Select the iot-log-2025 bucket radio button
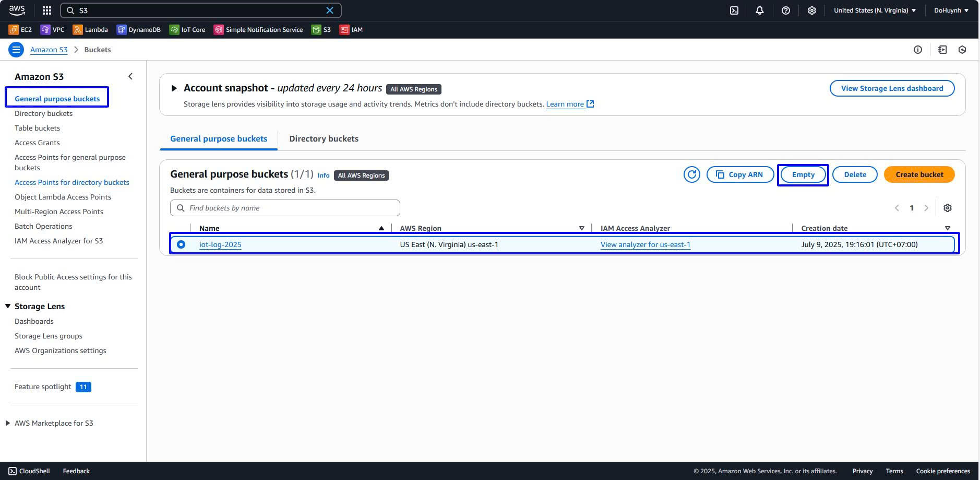 [x=181, y=244]
